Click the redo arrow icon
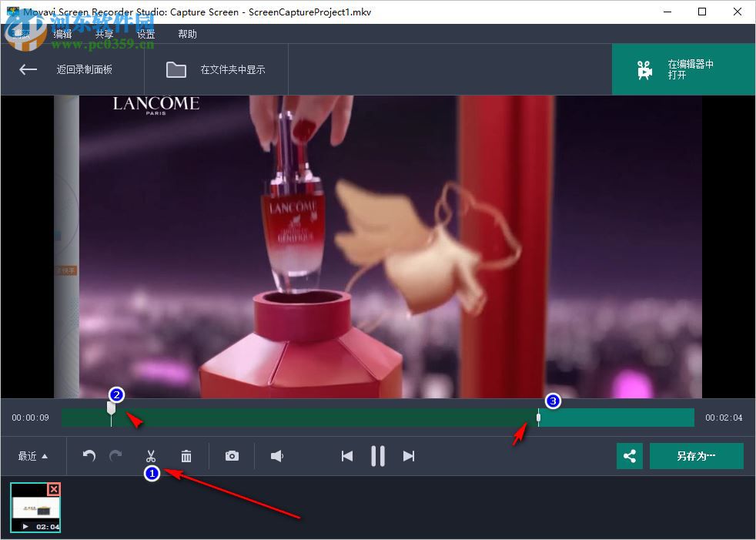756x540 pixels. point(116,455)
